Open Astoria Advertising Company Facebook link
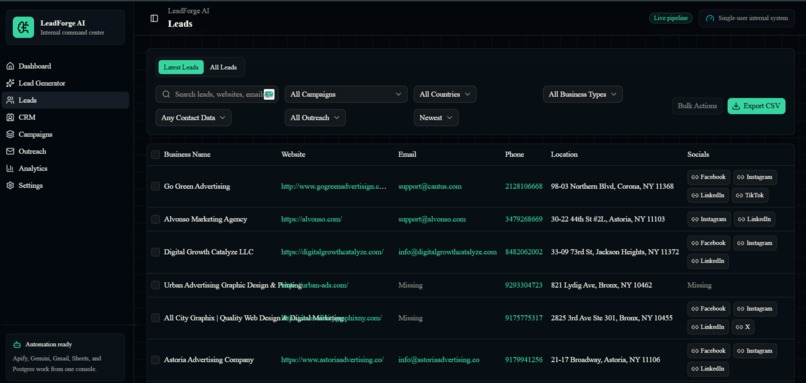The width and height of the screenshot is (806, 383). pyautogui.click(x=708, y=351)
